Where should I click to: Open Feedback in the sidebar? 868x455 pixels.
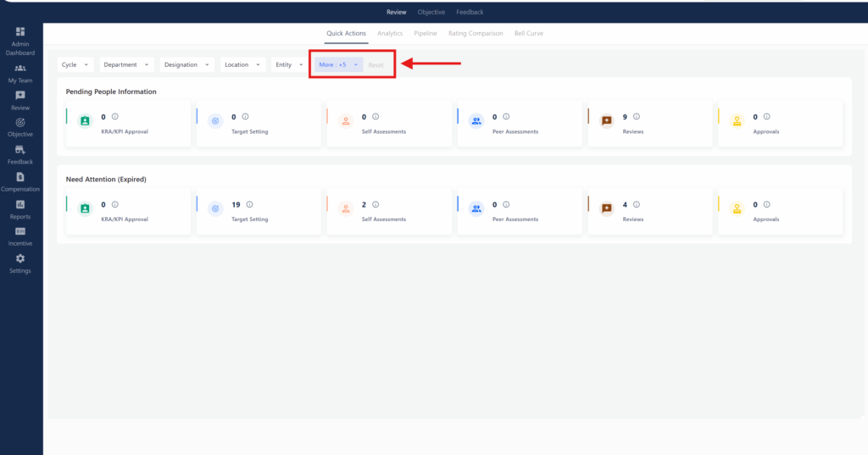pyautogui.click(x=20, y=155)
